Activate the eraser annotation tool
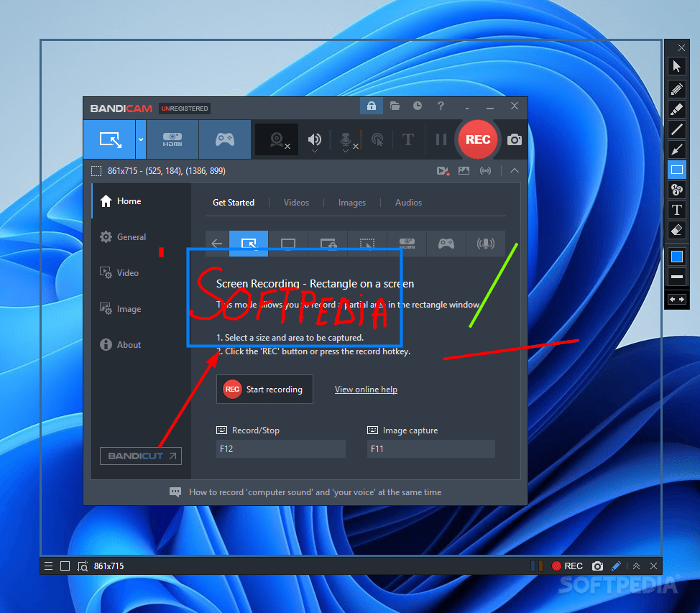700x613 pixels. 676,230
